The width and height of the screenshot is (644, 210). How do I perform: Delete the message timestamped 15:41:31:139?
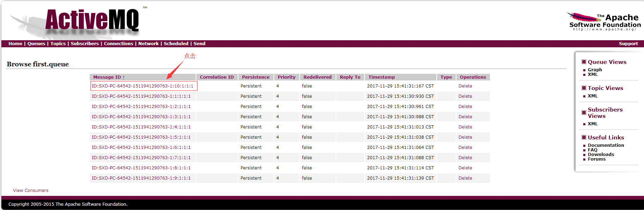click(x=465, y=178)
